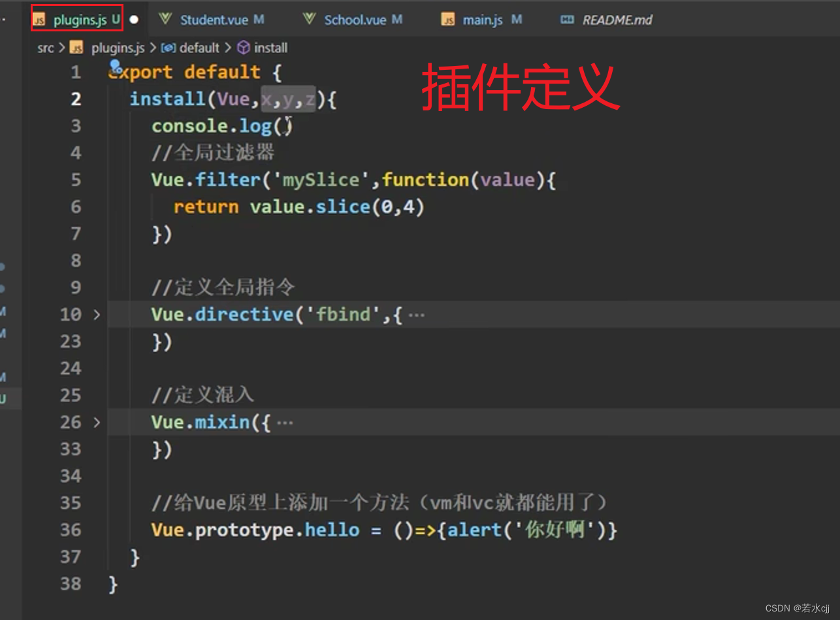
Task: Click the 'fbind' string on line 10
Action: click(x=344, y=314)
